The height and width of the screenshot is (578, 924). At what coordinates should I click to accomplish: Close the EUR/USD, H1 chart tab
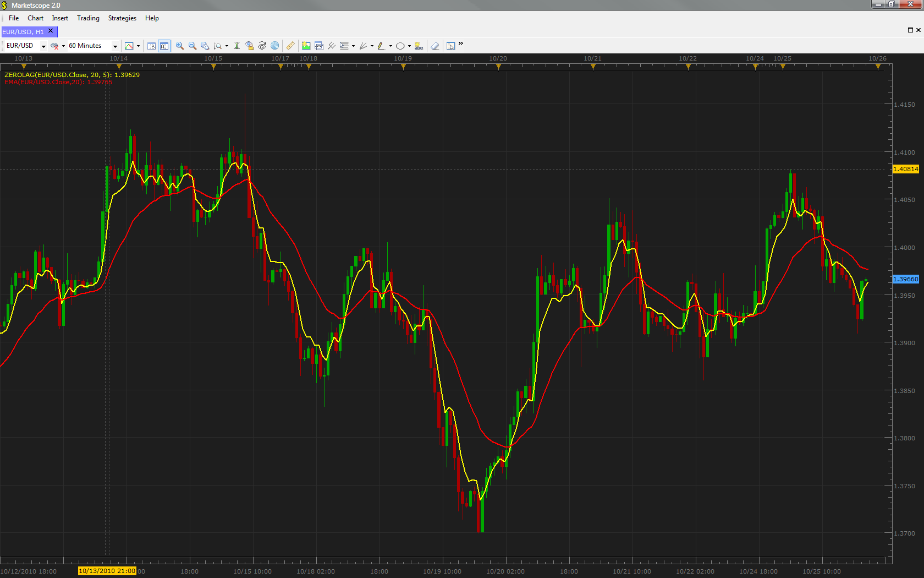(51, 31)
